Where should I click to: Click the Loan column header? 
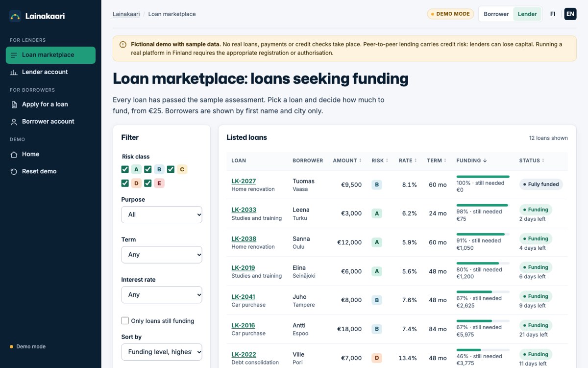coord(239,160)
